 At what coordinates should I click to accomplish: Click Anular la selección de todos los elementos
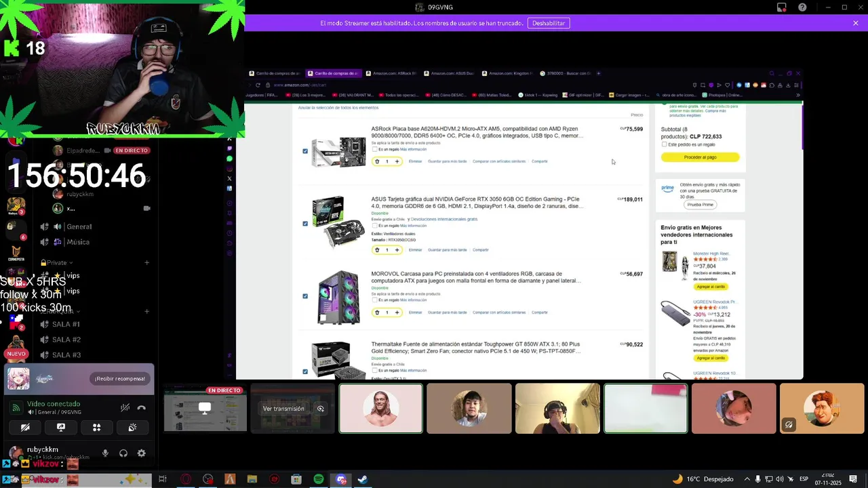click(x=338, y=108)
